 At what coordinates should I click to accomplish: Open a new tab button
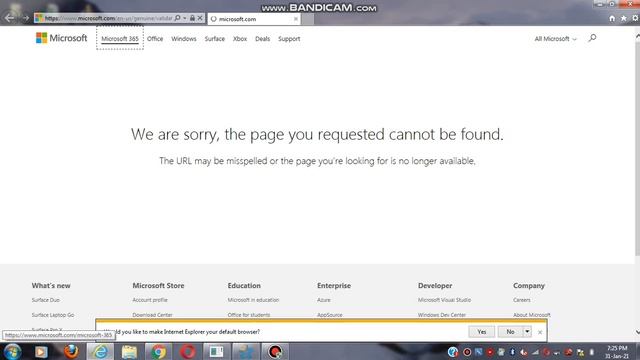click(307, 19)
